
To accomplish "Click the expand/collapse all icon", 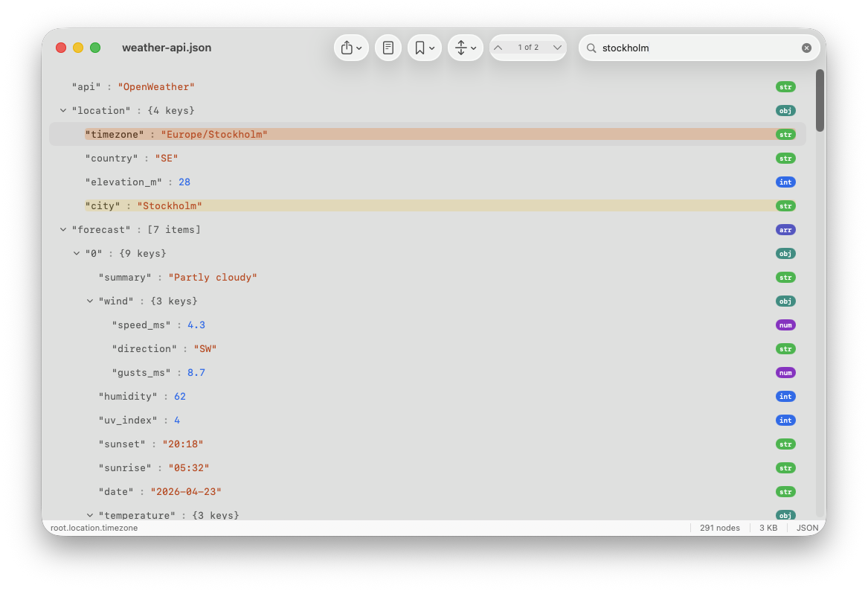I will click(461, 47).
